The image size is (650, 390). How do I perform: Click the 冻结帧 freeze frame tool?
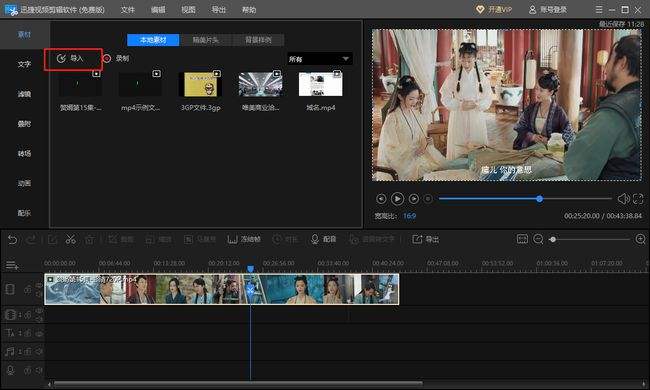click(244, 239)
